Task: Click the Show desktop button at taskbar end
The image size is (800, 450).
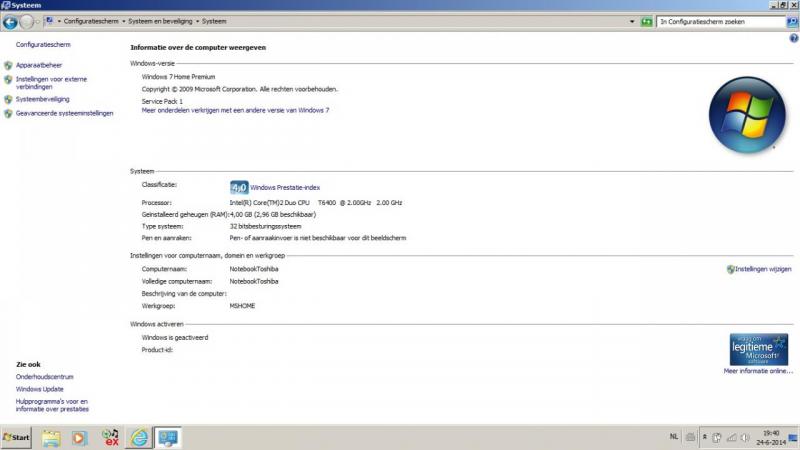Action: pos(793,438)
